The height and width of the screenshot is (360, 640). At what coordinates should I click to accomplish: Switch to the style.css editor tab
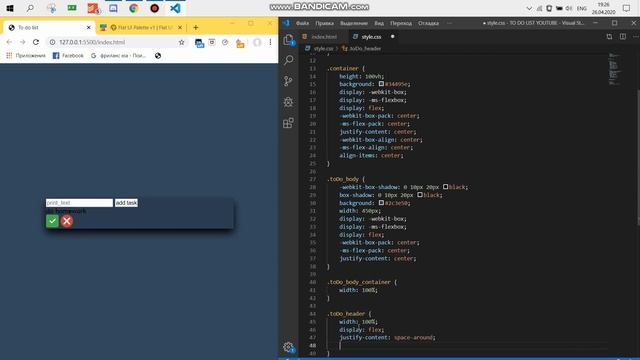(371, 37)
